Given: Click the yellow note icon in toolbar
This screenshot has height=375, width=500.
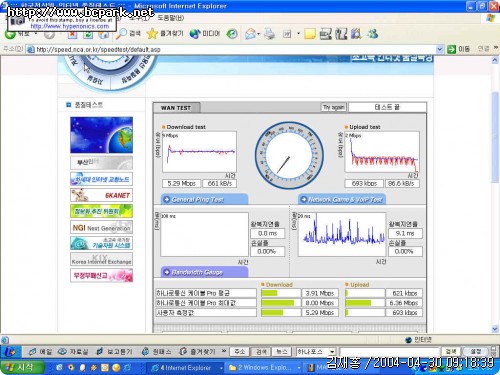Looking at the screenshot, I should (310, 34).
